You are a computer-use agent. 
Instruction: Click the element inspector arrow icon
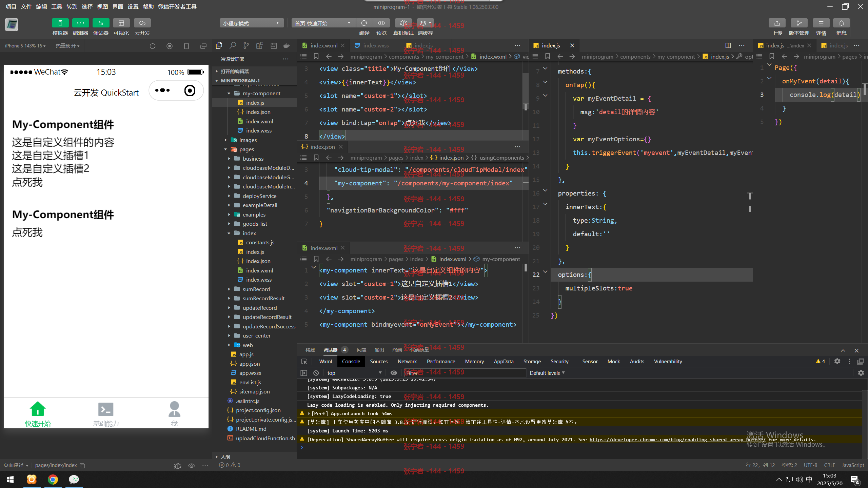pyautogui.click(x=304, y=361)
